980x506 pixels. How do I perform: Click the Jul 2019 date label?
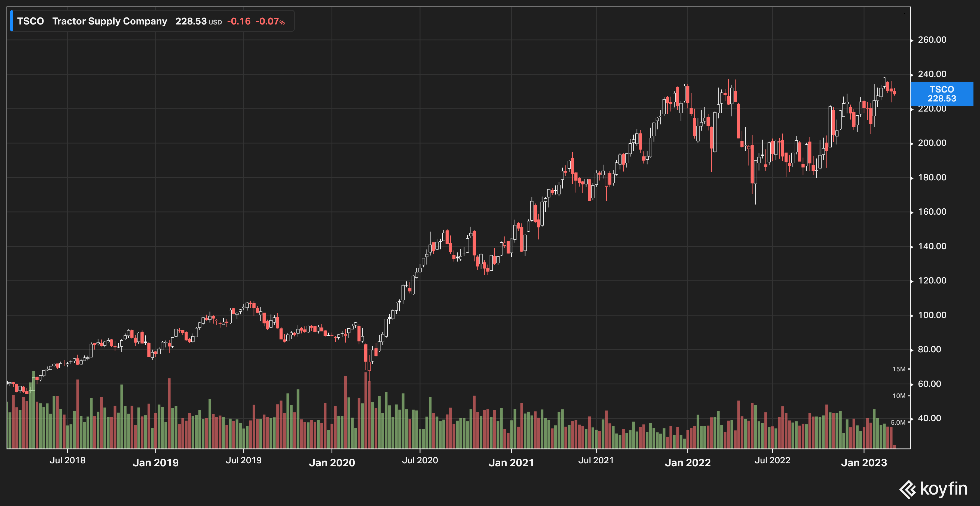pos(244,460)
